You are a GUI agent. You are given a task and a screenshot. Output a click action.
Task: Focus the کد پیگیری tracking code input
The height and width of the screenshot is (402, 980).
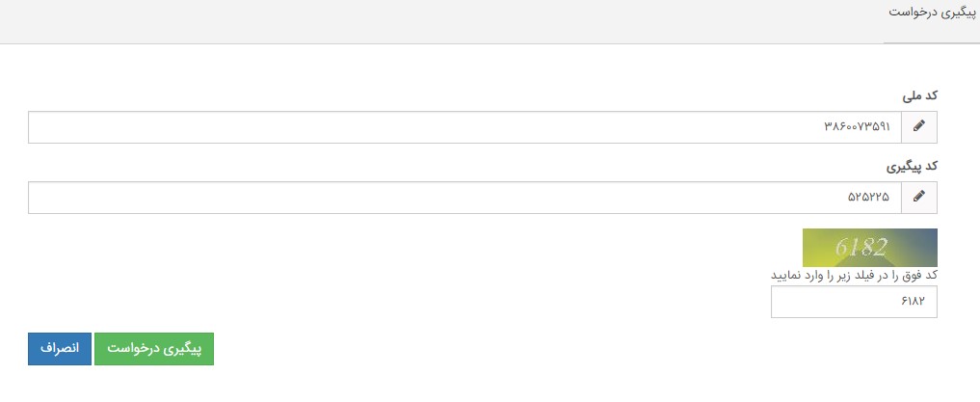click(464, 198)
